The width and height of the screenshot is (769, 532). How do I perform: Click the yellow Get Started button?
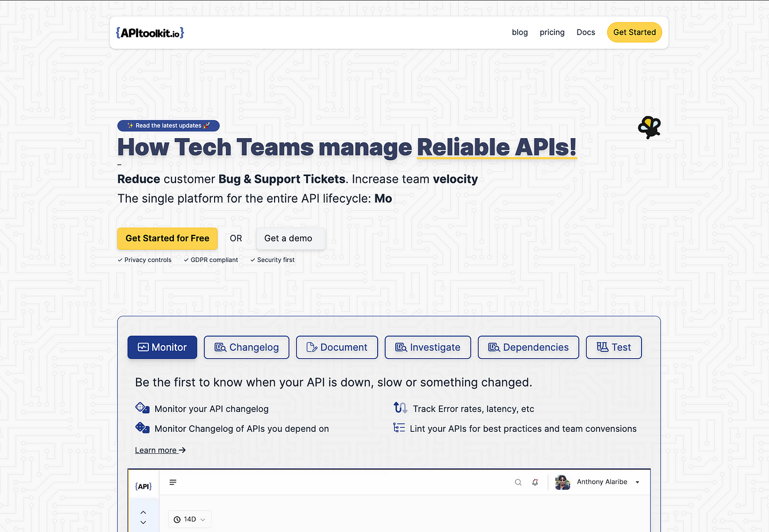point(634,32)
